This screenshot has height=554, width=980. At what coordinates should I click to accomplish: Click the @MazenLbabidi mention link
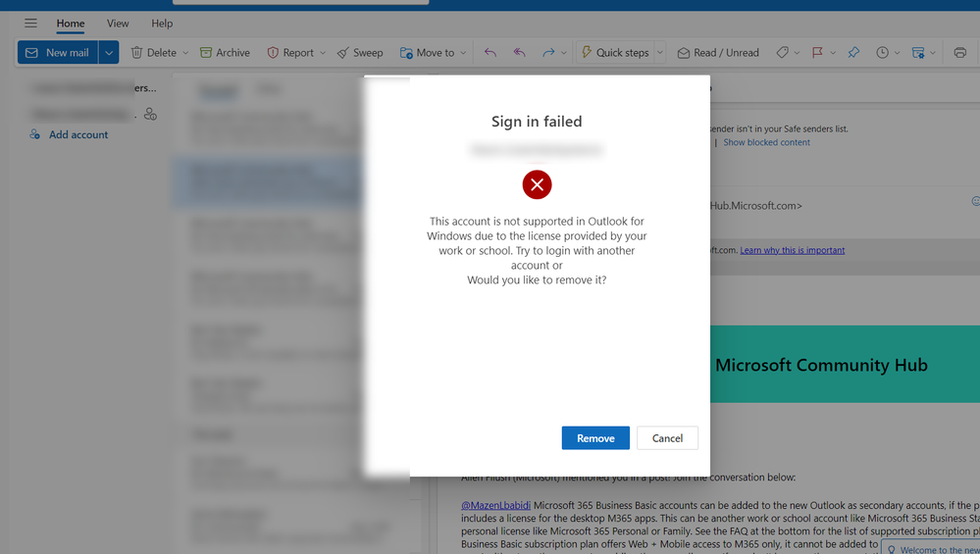click(x=495, y=505)
